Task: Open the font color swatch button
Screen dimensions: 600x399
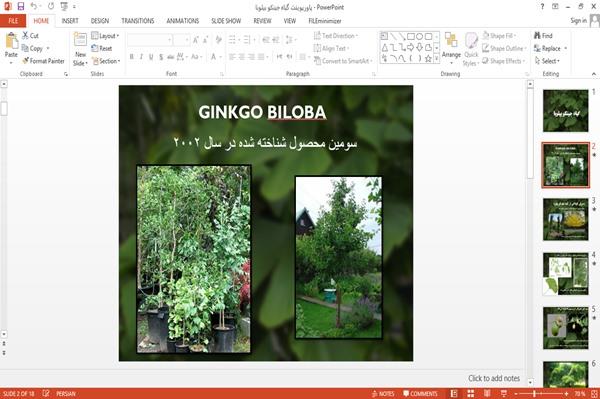Action: (214, 57)
